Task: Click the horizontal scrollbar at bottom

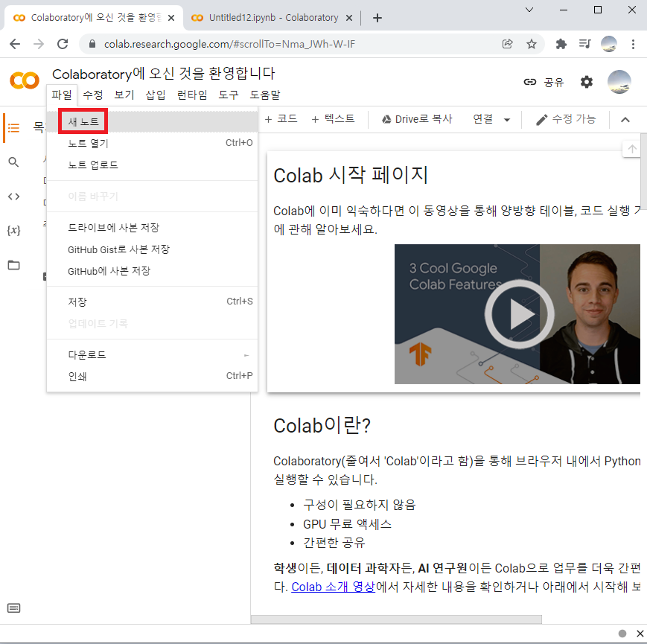Action: (396, 619)
